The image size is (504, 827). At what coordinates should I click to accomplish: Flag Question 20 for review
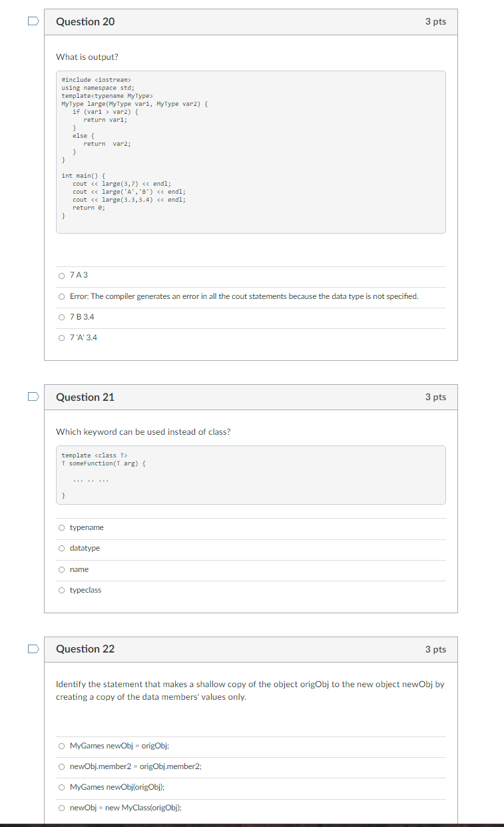pos(33,21)
